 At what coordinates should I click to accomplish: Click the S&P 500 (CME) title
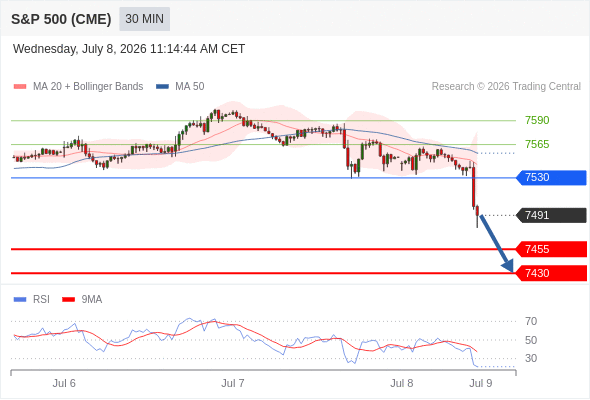click(61, 19)
